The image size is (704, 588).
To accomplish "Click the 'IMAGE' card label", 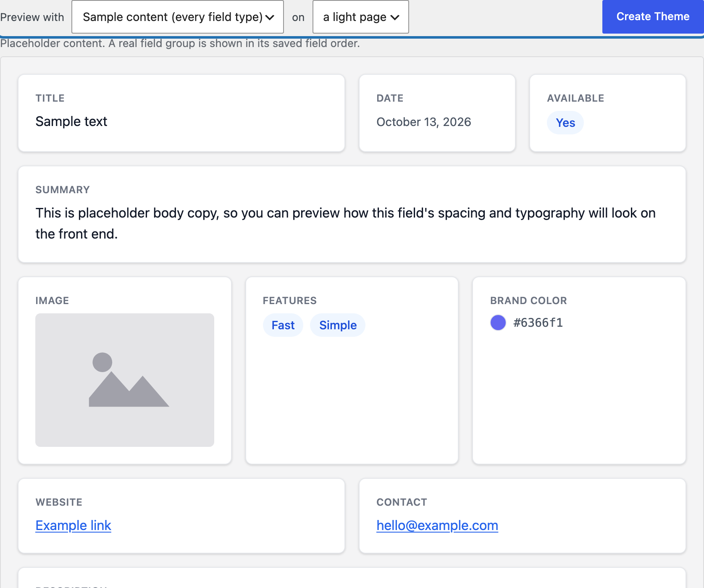I will pos(52,301).
